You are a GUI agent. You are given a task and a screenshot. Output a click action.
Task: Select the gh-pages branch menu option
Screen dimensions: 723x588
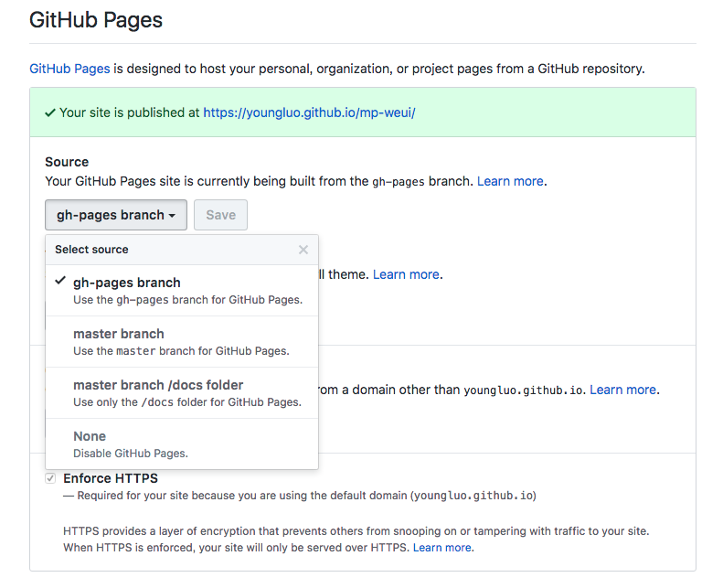point(182,291)
